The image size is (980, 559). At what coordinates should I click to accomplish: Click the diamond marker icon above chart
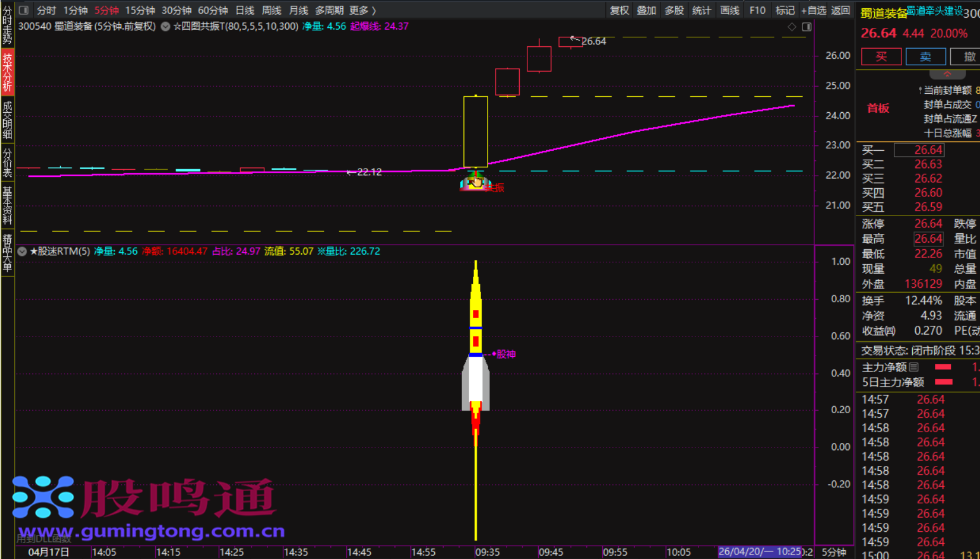pos(792,27)
